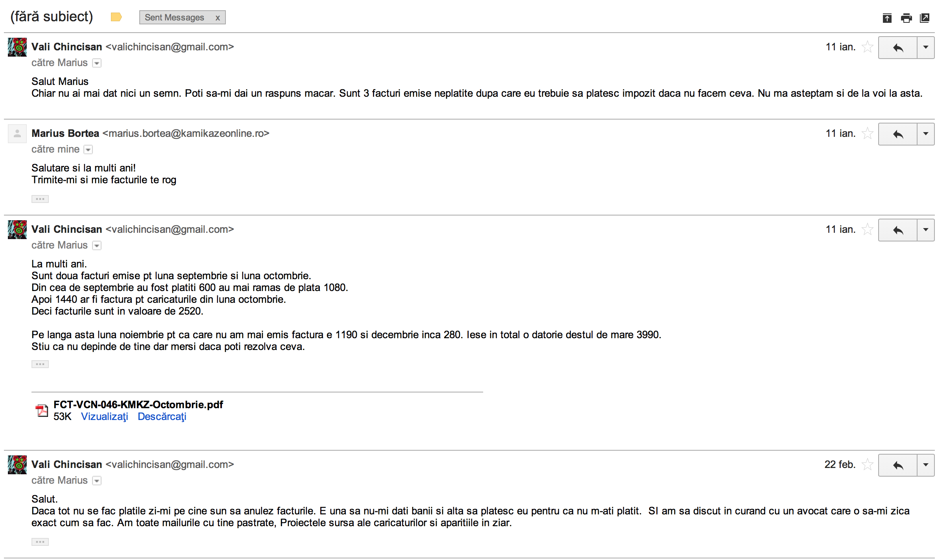The height and width of the screenshot is (560, 949).
Task: Star Marius Bortea's message
Action: click(867, 134)
